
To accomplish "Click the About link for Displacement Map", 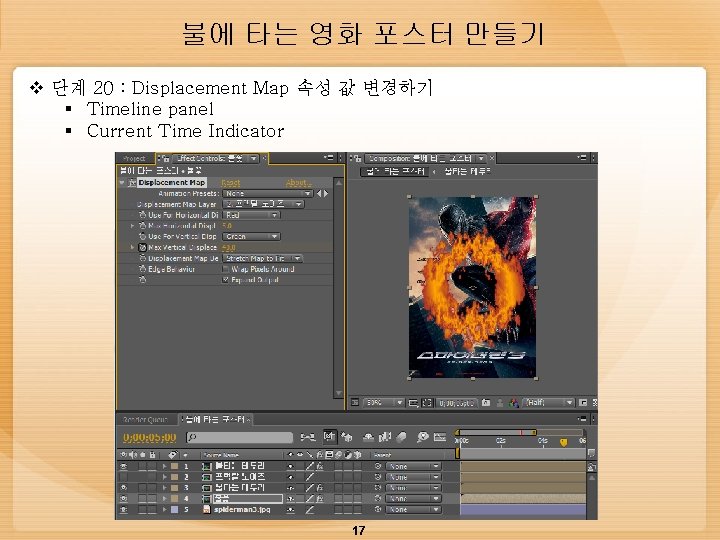I will (298, 183).
